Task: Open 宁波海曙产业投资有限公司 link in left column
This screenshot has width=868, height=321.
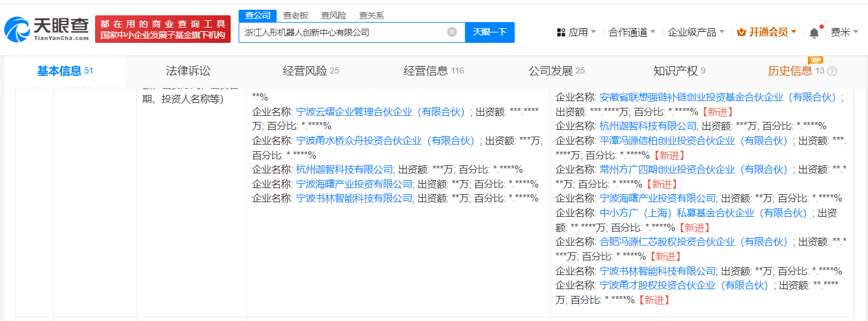Action: point(355,184)
